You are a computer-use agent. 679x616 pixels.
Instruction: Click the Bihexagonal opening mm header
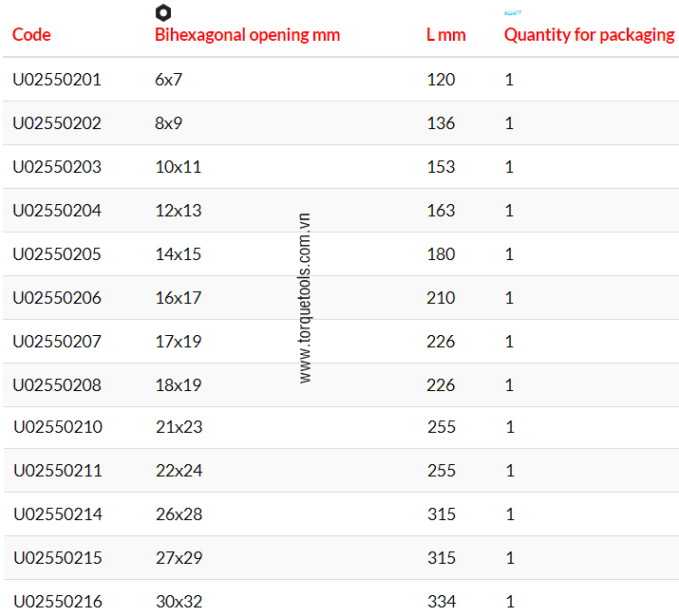[x=247, y=35]
